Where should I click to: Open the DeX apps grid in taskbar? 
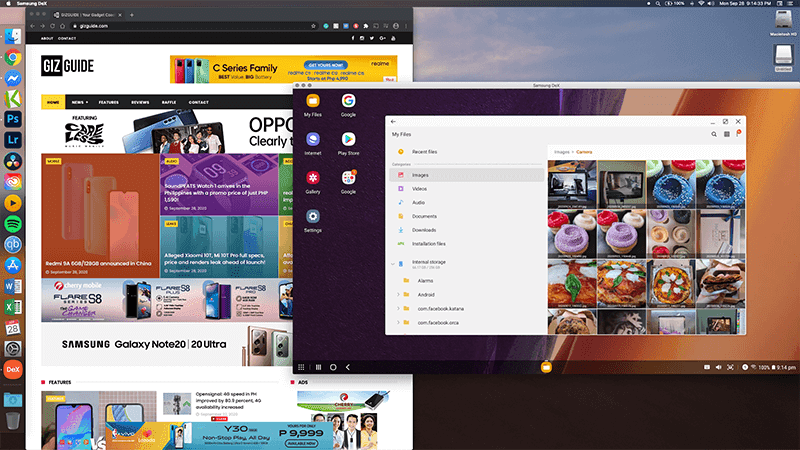click(x=301, y=367)
